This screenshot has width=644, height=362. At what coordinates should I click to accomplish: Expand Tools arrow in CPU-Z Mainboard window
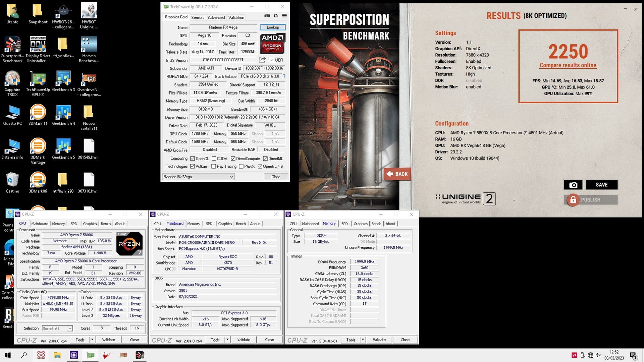227,340
